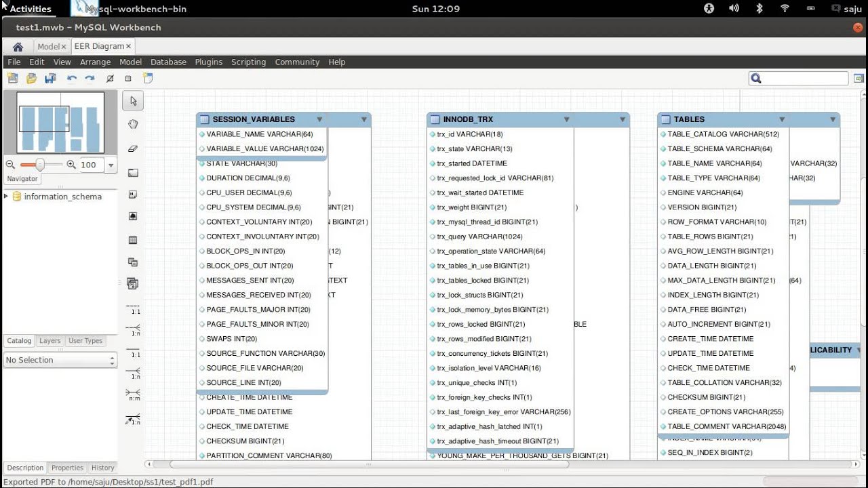Open the Database menu
868x488 pixels.
[x=168, y=62]
